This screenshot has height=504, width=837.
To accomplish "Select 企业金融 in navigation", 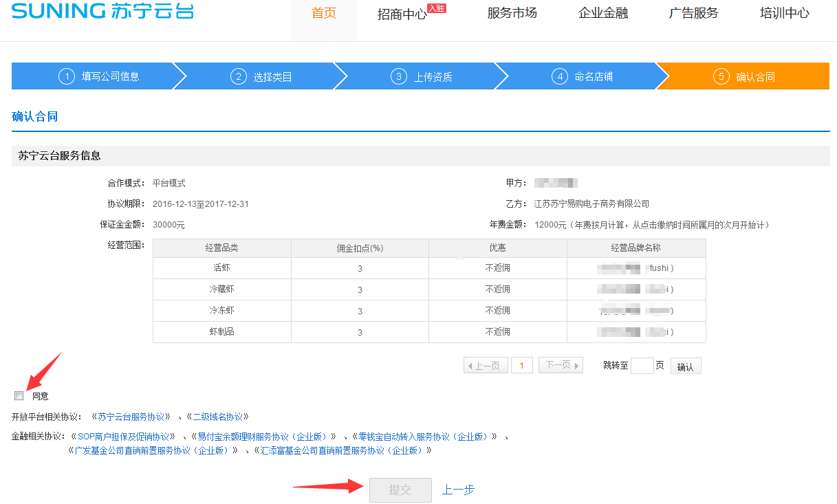I will click(603, 13).
